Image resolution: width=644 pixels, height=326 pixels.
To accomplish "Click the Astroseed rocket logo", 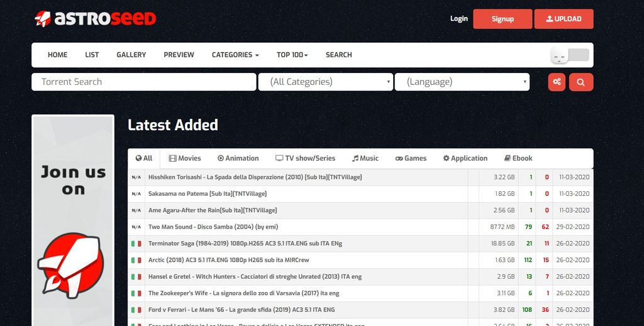I will coord(96,19).
